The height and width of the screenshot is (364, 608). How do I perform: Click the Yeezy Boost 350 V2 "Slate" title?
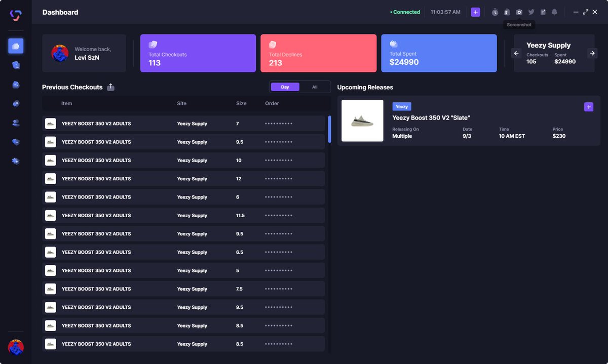pyautogui.click(x=431, y=118)
